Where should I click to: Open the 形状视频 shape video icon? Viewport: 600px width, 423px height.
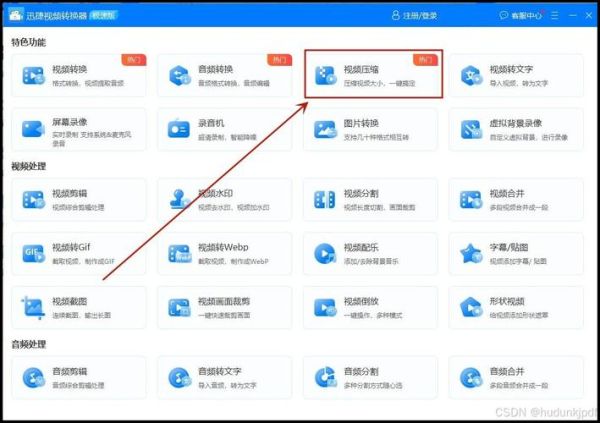pos(471,308)
